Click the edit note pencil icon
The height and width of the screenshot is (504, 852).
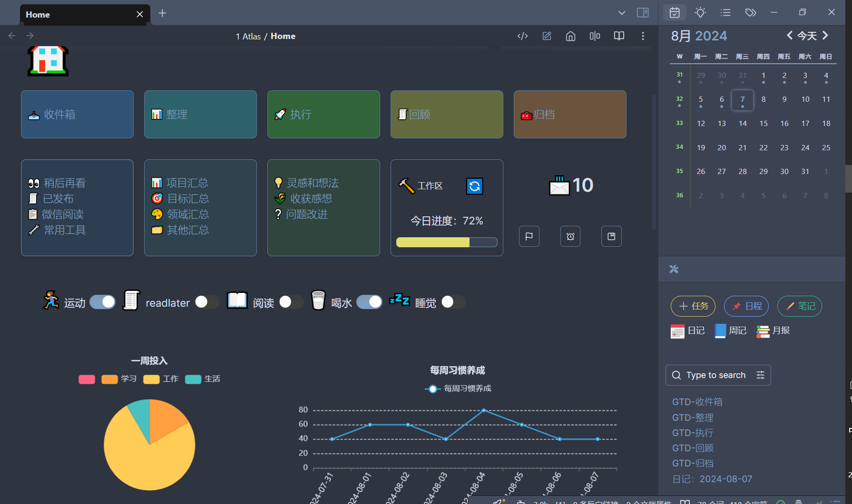547,36
